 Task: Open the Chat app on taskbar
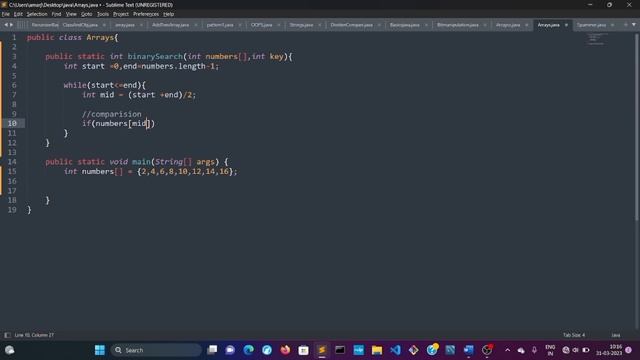[230, 350]
